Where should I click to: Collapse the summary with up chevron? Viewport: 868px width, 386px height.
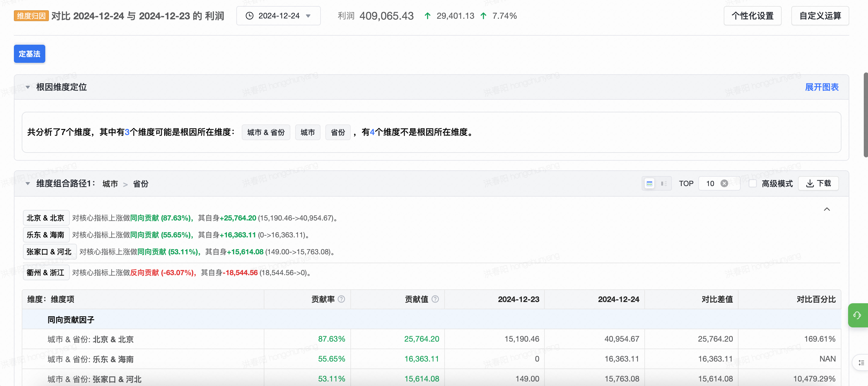(x=827, y=209)
